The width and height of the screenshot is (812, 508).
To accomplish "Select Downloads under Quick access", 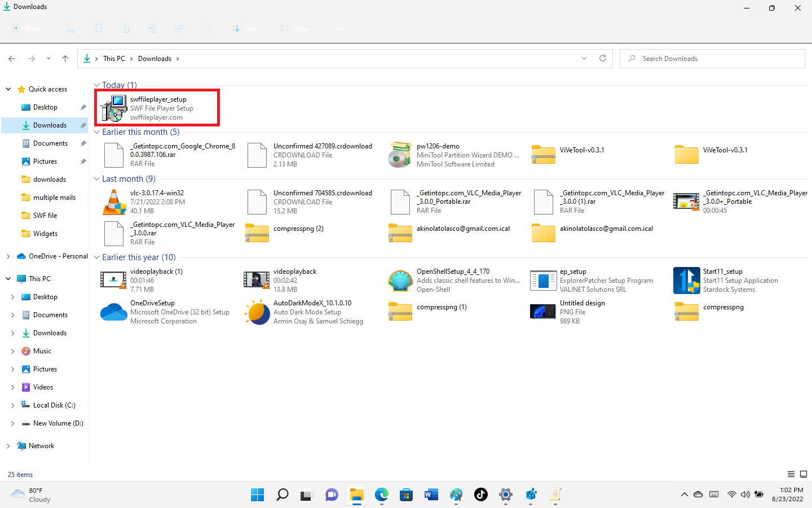I will pos(45,125).
